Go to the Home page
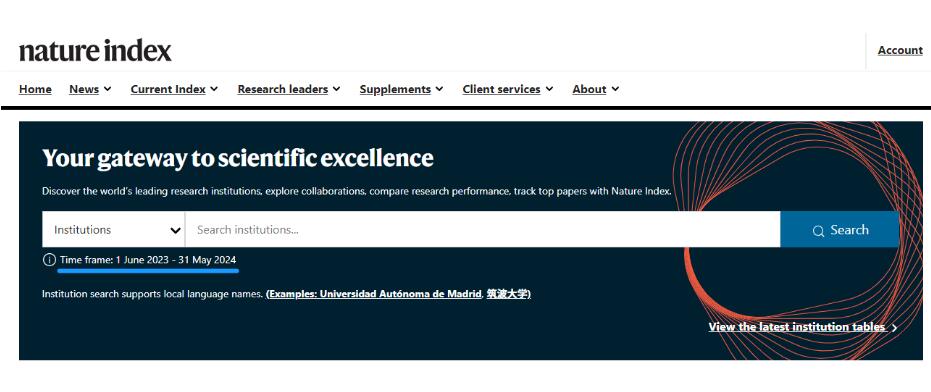 pos(35,89)
